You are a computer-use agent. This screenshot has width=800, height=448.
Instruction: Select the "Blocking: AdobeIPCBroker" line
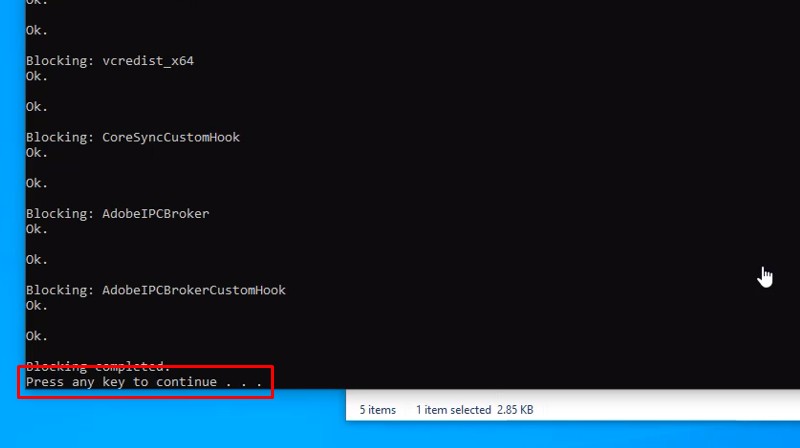117,213
